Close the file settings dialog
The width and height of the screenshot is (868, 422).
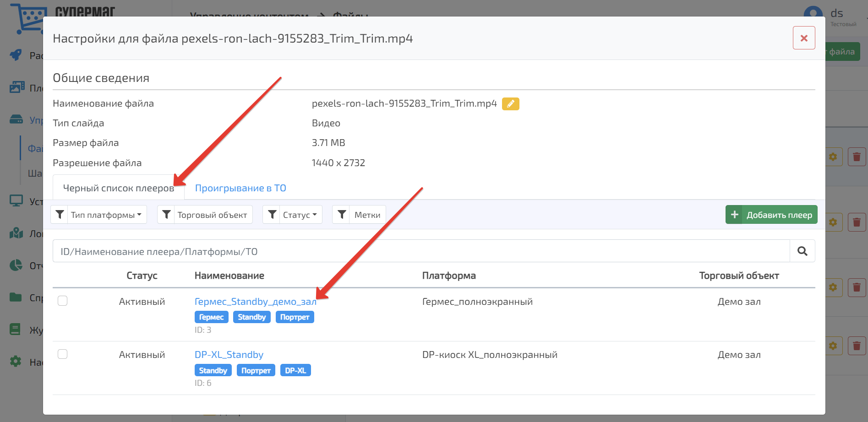804,38
